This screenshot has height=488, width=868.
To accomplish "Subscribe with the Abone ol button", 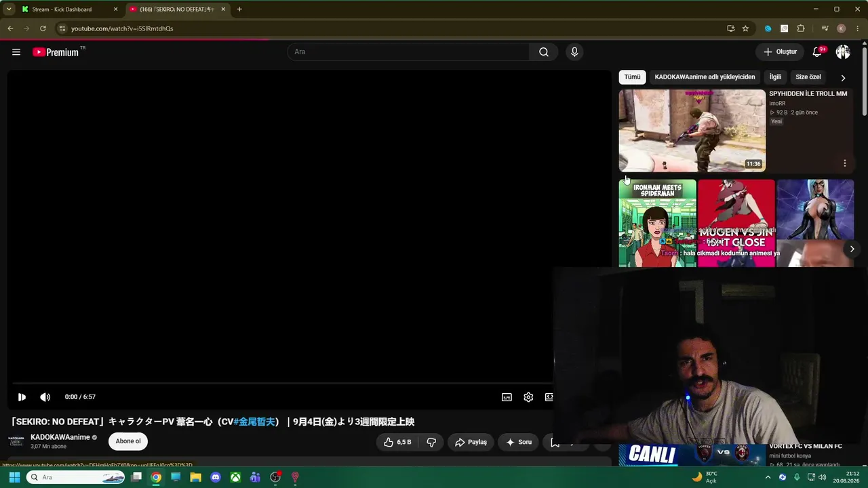I will (128, 441).
